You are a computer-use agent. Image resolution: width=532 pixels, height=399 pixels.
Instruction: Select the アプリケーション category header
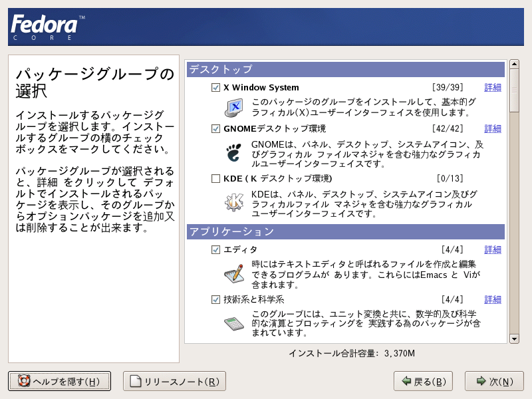coord(345,231)
